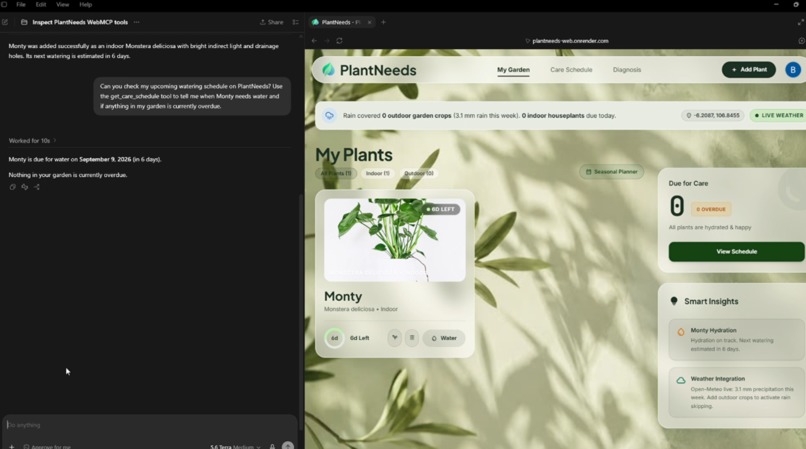Reload the page with refresh icon
806x449 pixels.
pyautogui.click(x=339, y=41)
